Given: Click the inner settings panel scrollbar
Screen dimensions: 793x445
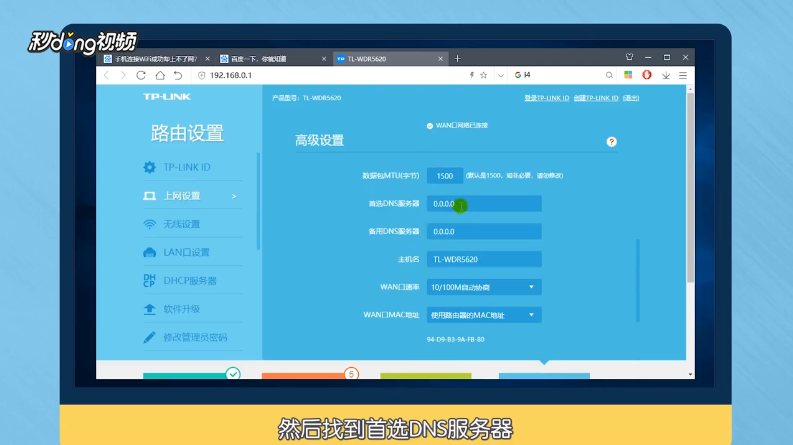Looking at the screenshot, I should tap(638, 281).
